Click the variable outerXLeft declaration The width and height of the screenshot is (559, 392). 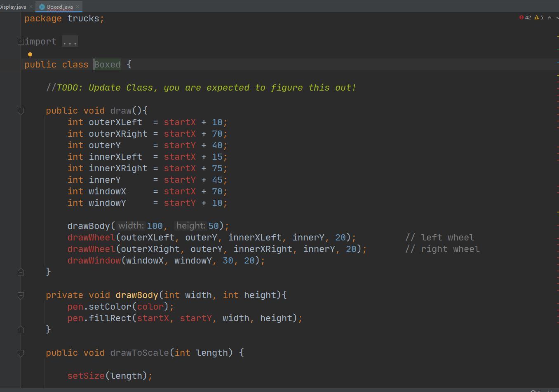[115, 122]
